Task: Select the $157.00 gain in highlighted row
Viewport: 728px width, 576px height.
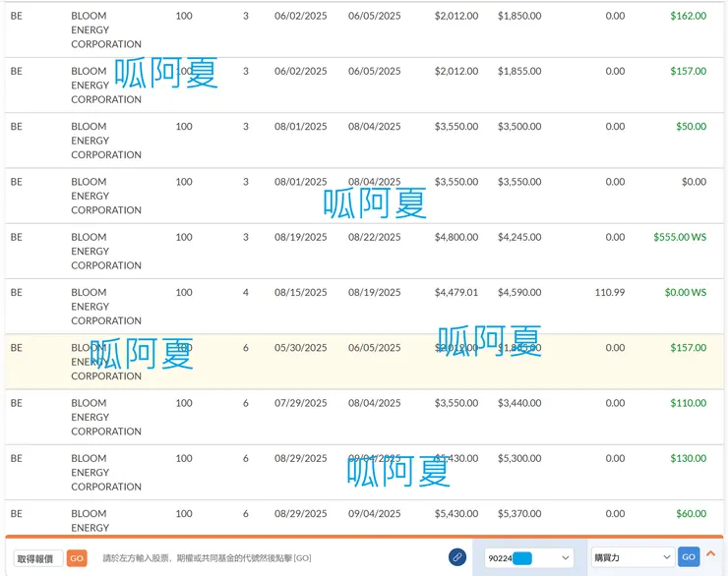Action: click(x=688, y=347)
